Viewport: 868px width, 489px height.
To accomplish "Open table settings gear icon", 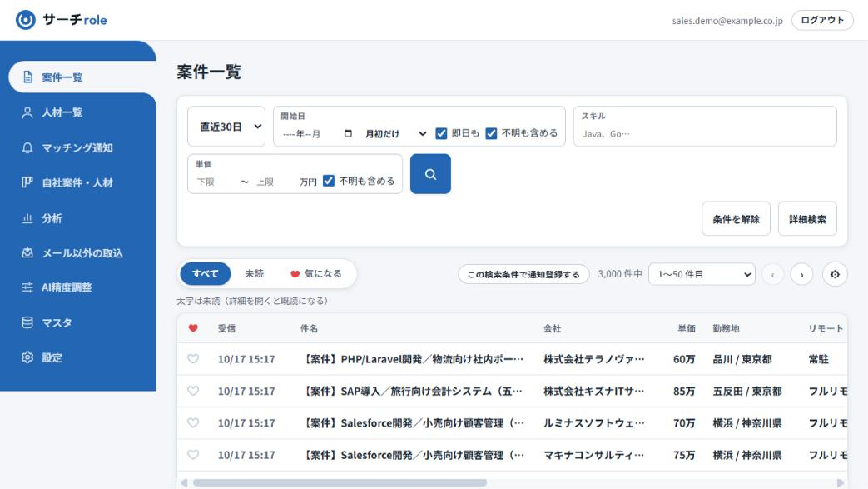I will click(x=835, y=274).
